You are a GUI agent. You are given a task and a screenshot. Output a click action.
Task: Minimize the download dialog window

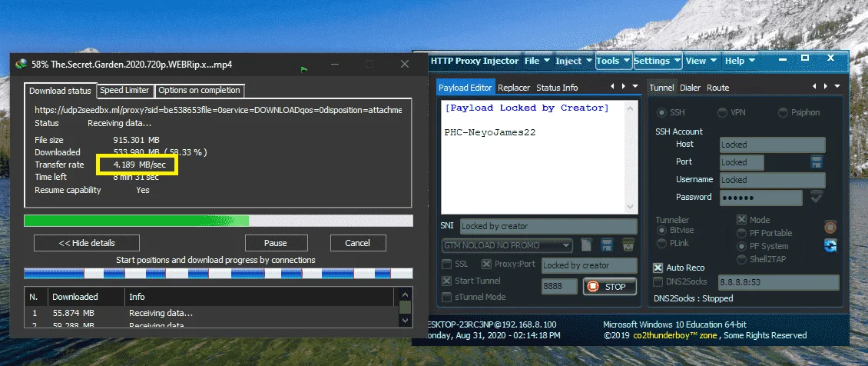pos(335,65)
